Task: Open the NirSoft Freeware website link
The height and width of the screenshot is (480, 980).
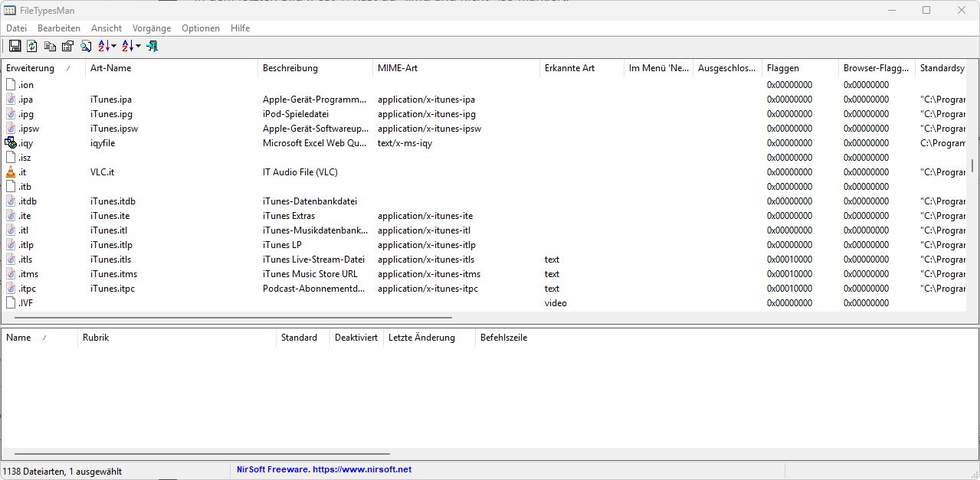Action: [324, 469]
